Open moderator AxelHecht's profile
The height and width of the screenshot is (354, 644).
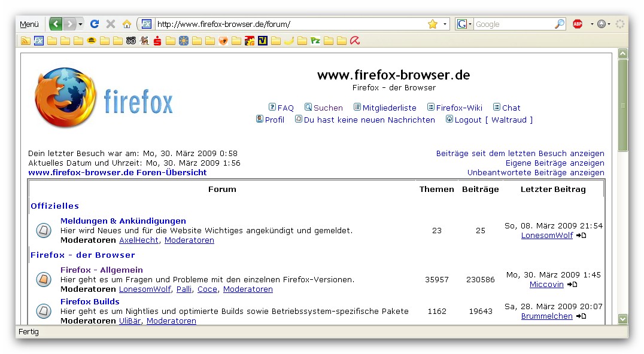click(x=138, y=240)
